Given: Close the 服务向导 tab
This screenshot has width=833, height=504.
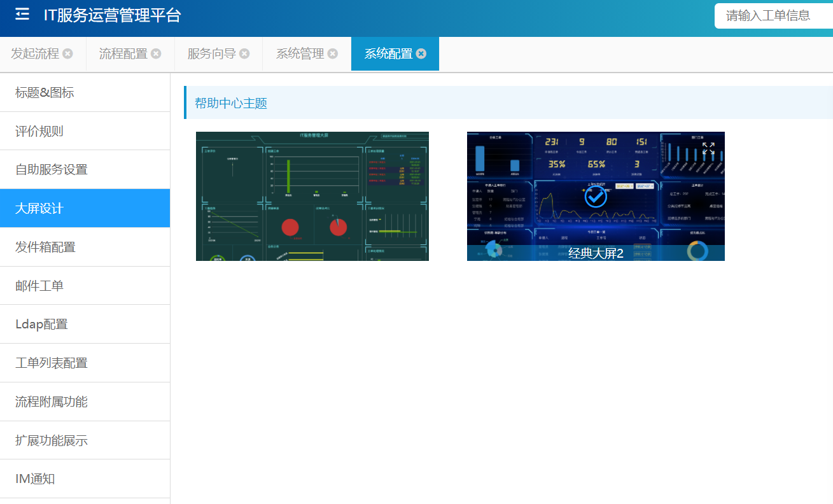Looking at the screenshot, I should coord(244,54).
